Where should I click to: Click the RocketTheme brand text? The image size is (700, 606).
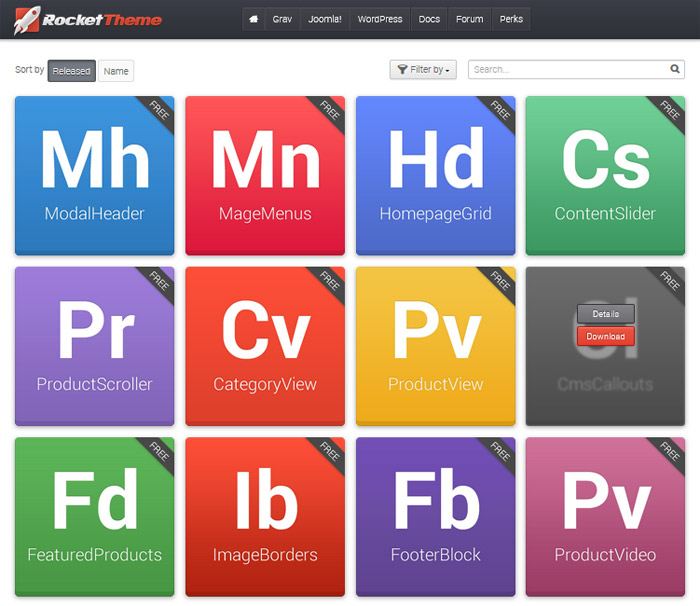(x=102, y=20)
